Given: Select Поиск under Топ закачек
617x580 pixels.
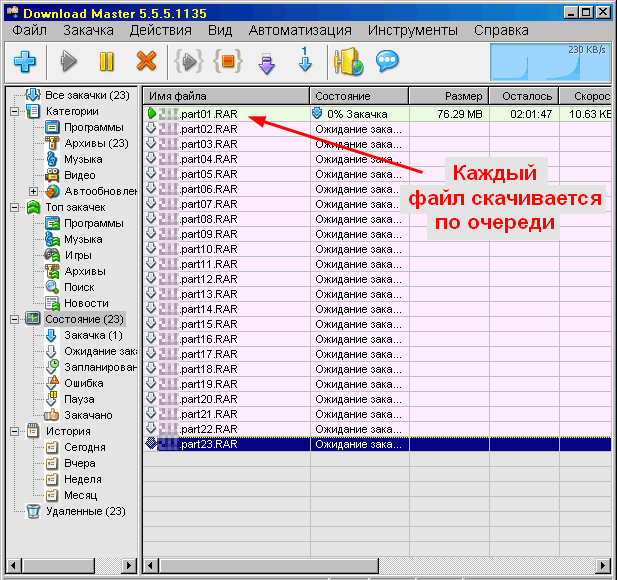Looking at the screenshot, I should (x=79, y=287).
